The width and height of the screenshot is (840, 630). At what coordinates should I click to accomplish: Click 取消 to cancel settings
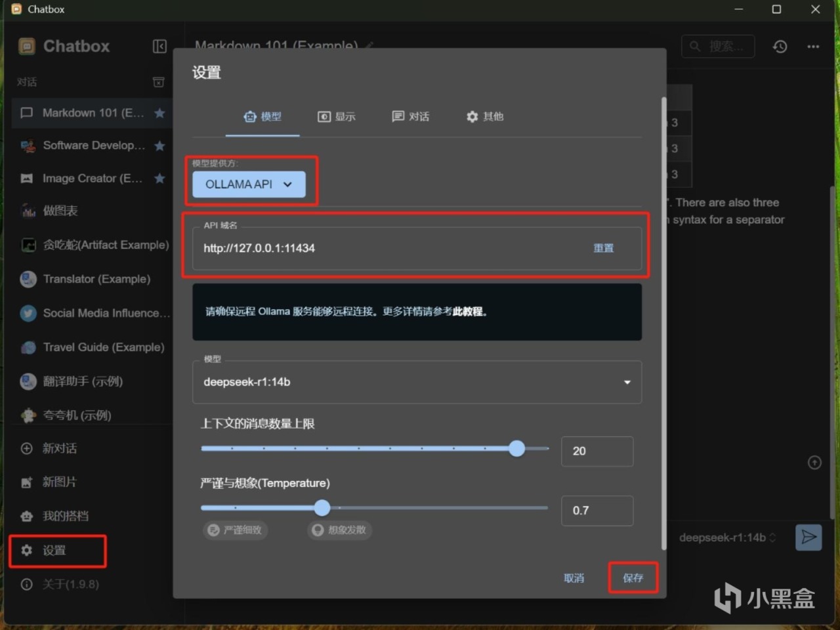574,578
